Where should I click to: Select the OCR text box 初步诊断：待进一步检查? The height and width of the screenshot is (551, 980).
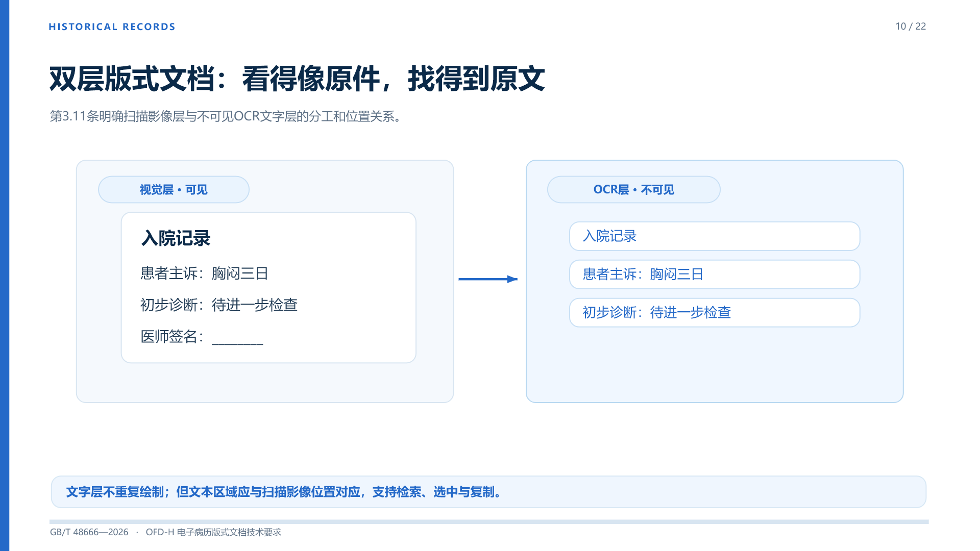715,313
